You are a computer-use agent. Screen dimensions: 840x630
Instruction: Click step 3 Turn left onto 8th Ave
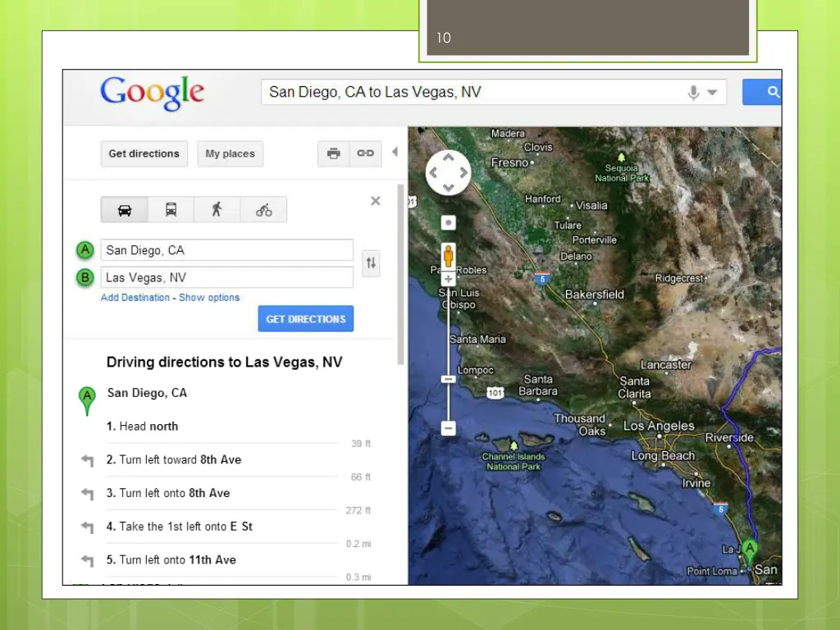click(x=168, y=493)
